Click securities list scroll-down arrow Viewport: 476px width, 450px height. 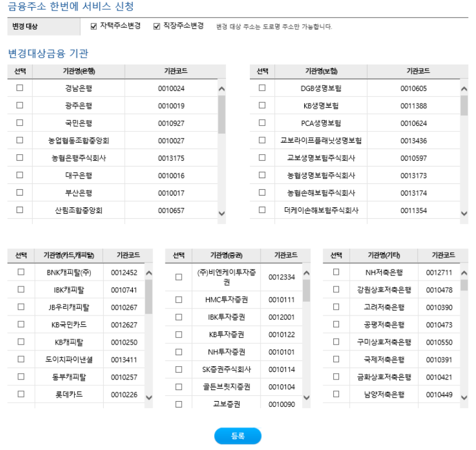(306, 398)
